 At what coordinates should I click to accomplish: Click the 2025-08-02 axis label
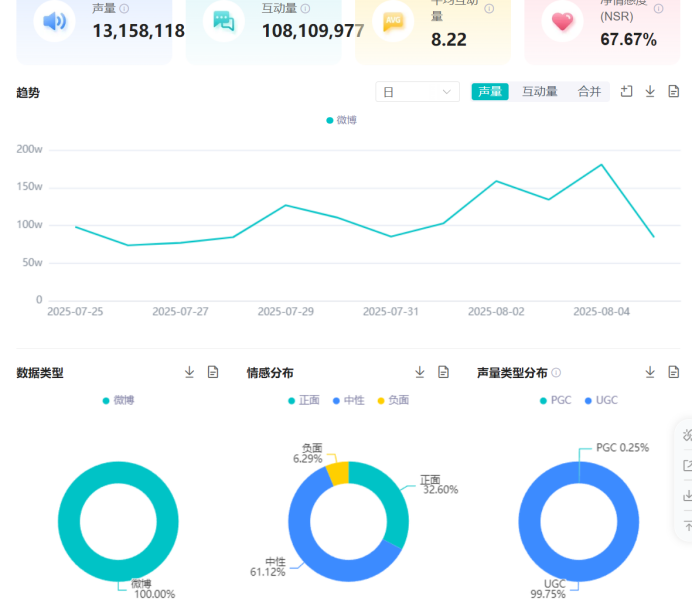coord(496,312)
